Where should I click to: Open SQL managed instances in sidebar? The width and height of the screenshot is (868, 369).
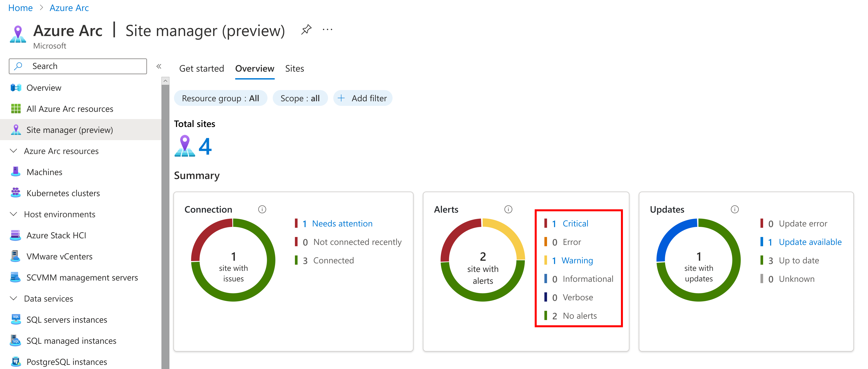[71, 341]
